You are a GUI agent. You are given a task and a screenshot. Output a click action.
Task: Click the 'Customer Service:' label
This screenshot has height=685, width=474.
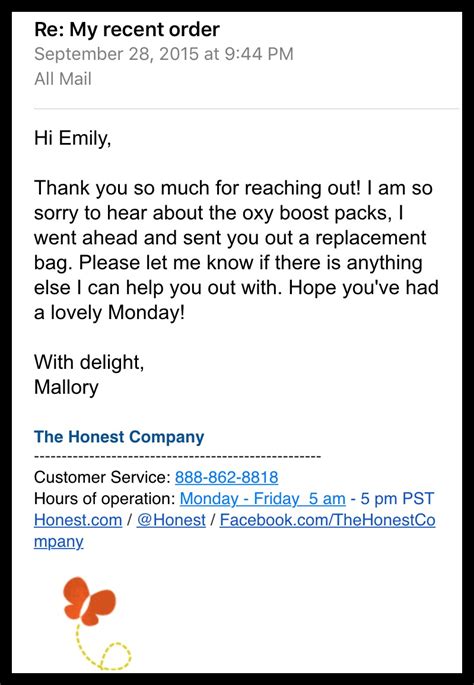(103, 477)
